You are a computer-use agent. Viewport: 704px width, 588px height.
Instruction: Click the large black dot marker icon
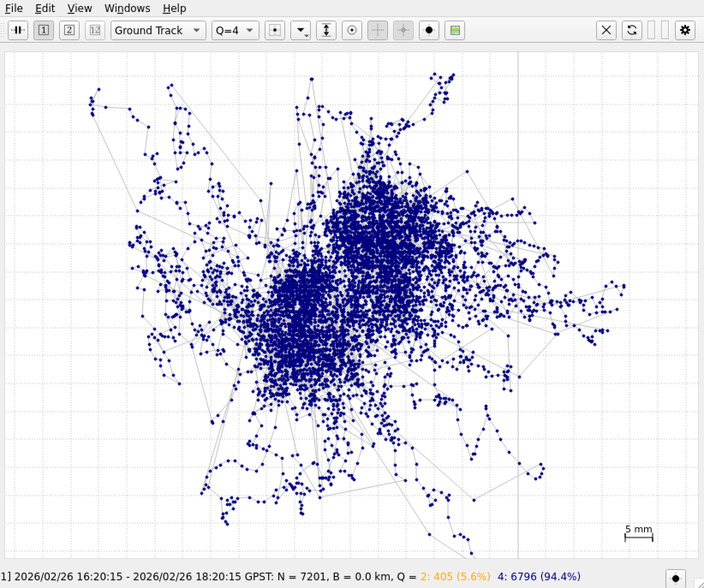click(429, 30)
